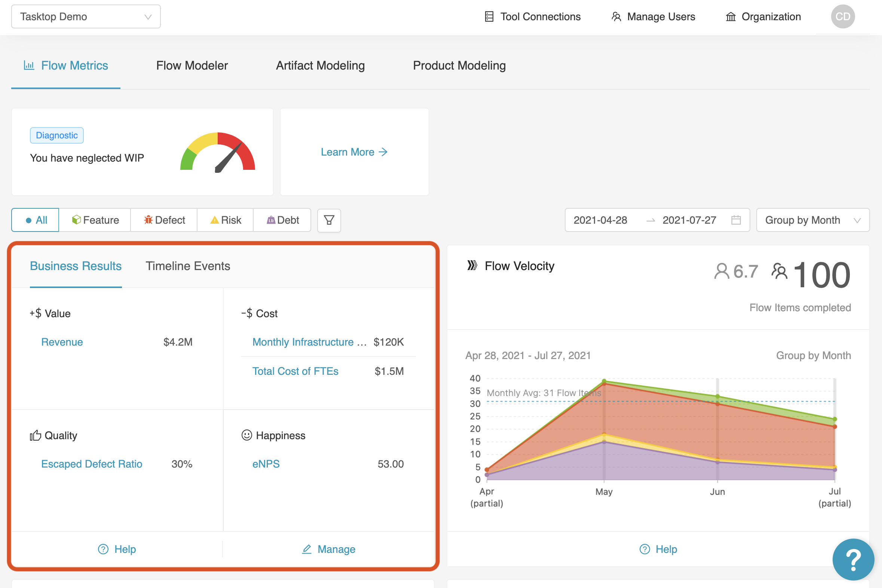The image size is (882, 588).
Task: Click Manage in Business Results
Action: pyautogui.click(x=328, y=549)
